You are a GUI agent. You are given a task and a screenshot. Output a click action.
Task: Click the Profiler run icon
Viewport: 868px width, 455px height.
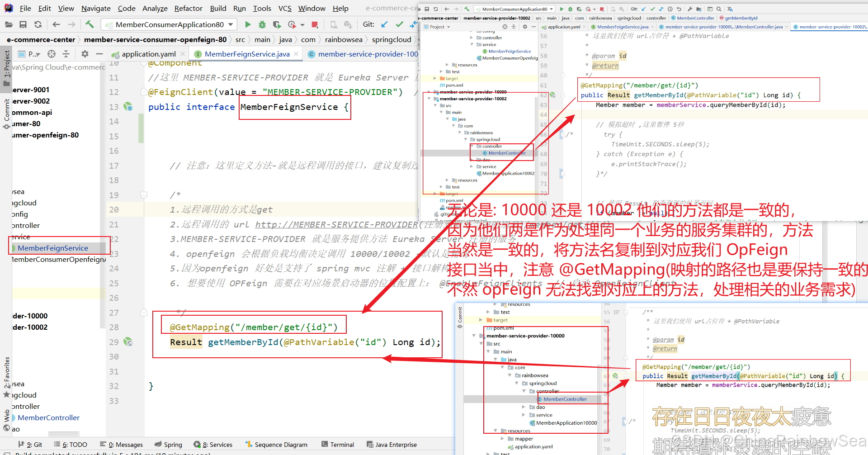pyautogui.click(x=292, y=24)
